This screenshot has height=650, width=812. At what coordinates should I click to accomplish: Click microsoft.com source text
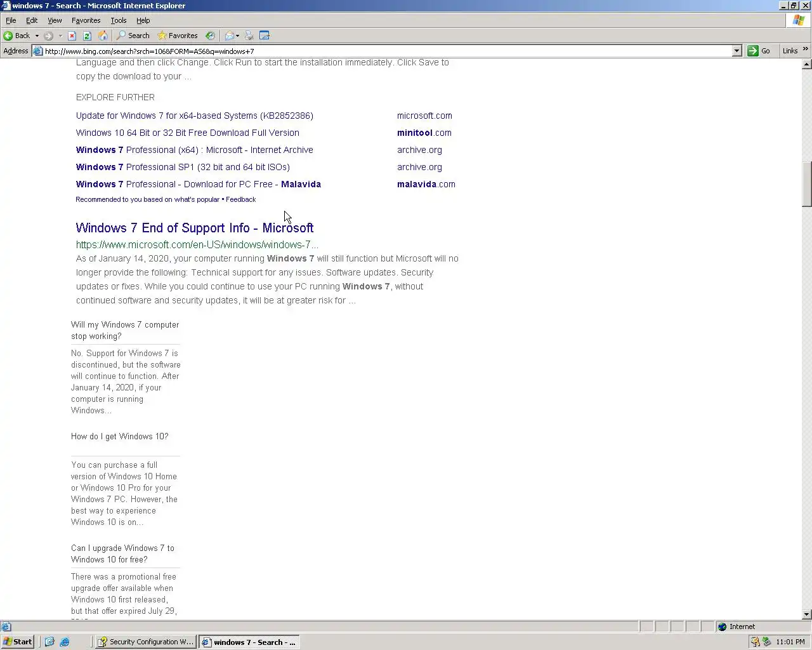click(x=424, y=116)
